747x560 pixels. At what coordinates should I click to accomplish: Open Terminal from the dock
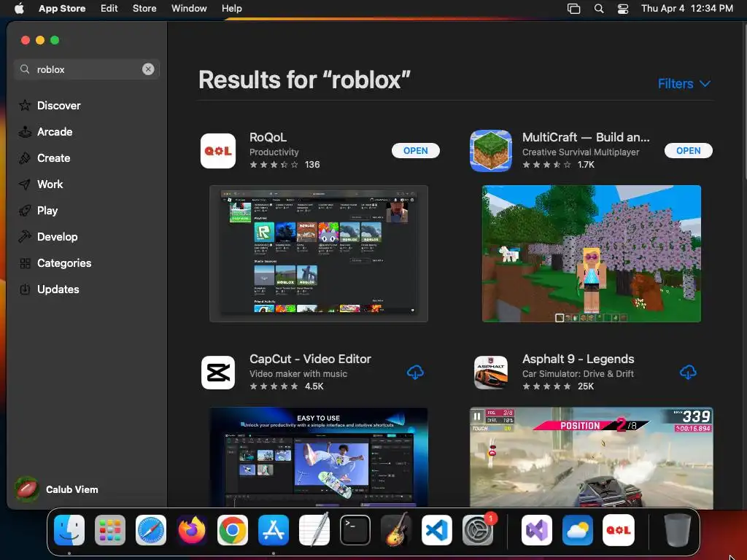(355, 530)
